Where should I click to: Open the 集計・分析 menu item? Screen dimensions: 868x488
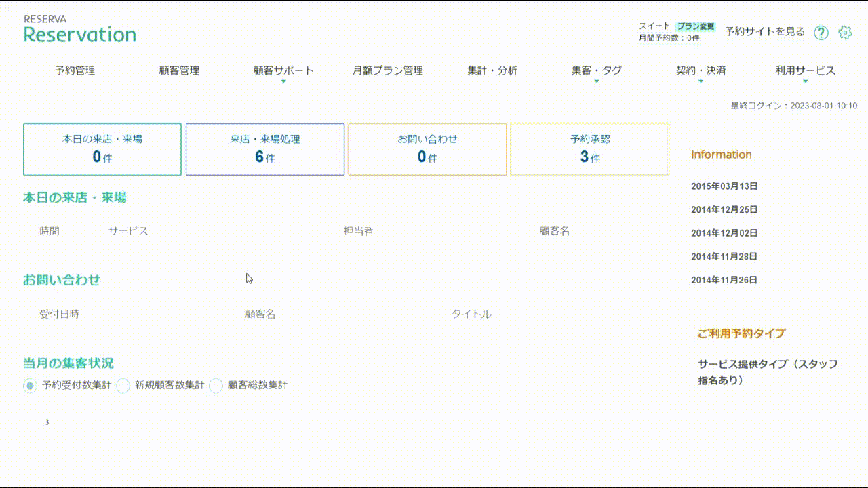coord(492,70)
